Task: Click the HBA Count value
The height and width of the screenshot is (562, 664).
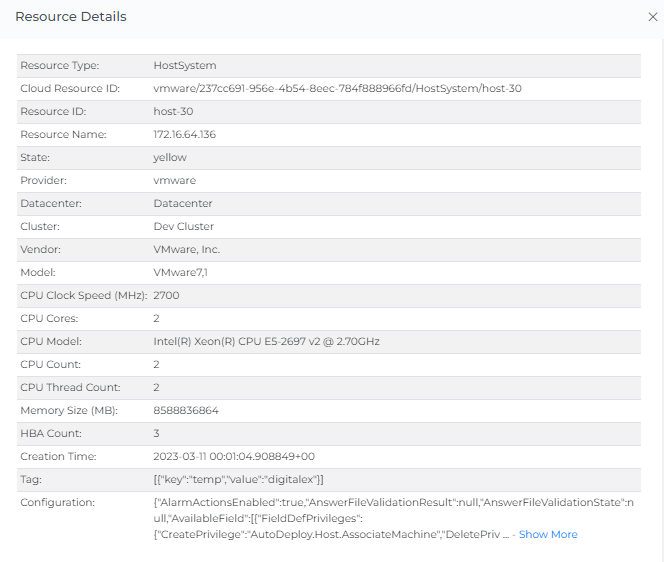Action: click(x=157, y=433)
